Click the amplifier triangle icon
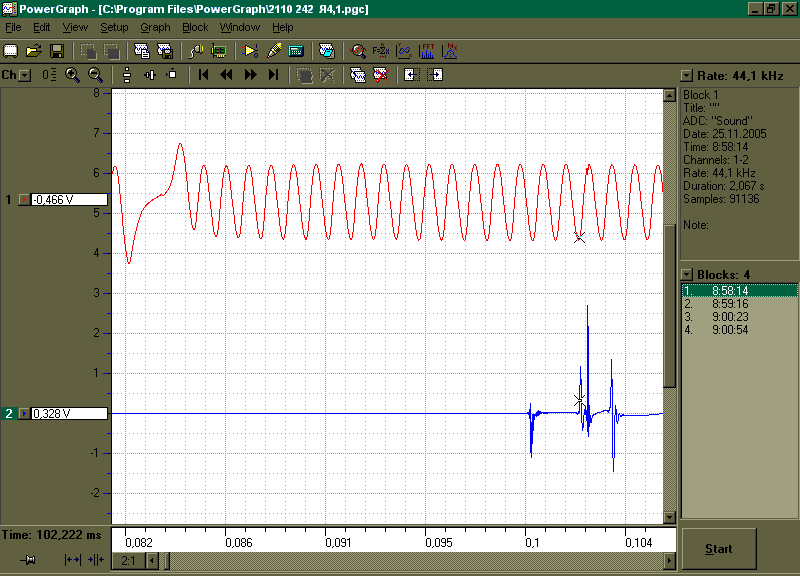The image size is (800, 576). [x=250, y=51]
